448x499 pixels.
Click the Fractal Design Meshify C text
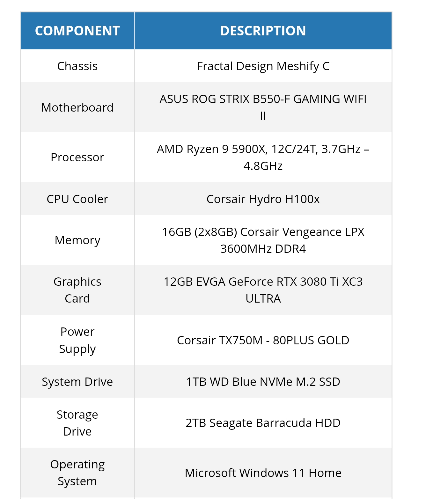263,66
